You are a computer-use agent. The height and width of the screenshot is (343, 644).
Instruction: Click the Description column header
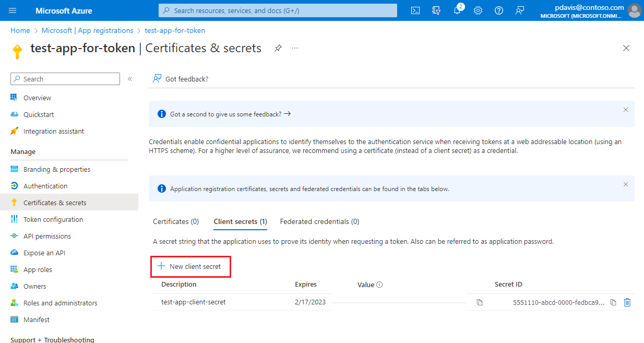(179, 285)
